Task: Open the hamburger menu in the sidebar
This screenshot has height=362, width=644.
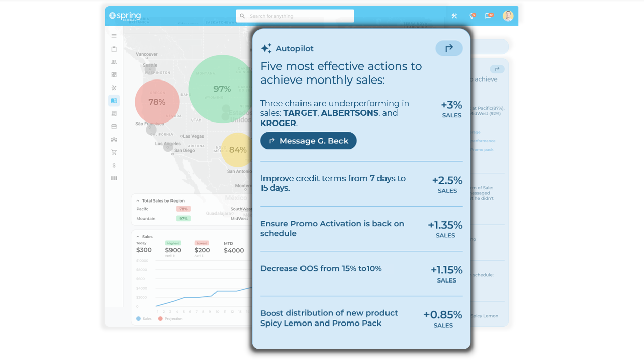Action: point(114,36)
